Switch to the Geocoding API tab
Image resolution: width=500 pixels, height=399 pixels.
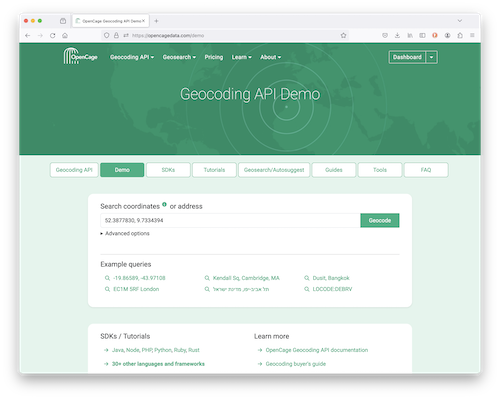tap(74, 170)
